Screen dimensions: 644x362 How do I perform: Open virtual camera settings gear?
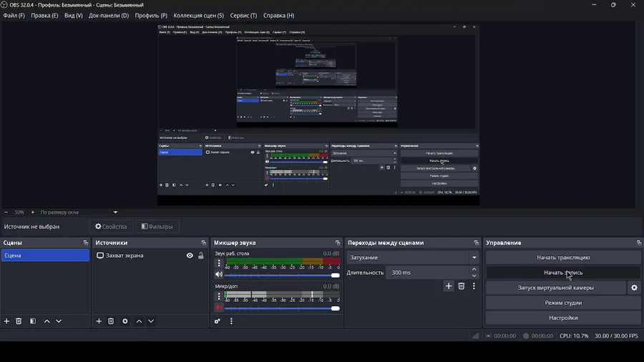[634, 288]
